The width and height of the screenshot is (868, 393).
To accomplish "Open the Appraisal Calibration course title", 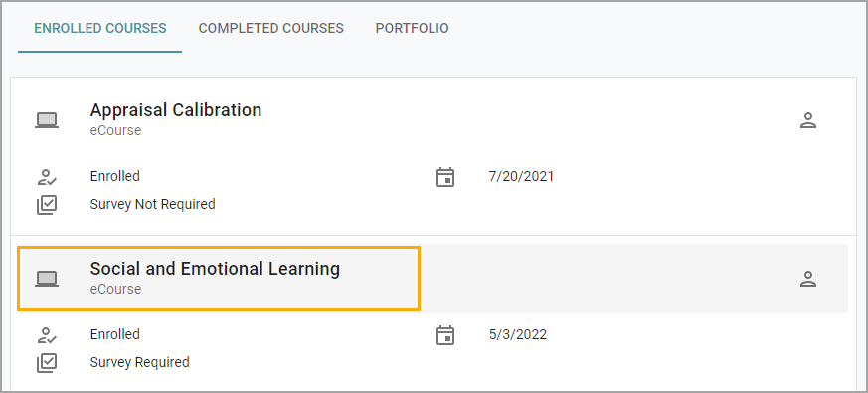I will pyautogui.click(x=176, y=110).
